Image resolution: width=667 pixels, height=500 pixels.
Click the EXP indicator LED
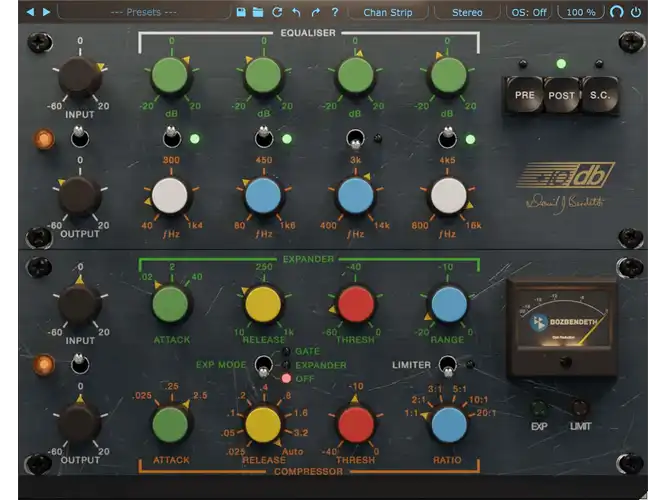click(539, 408)
